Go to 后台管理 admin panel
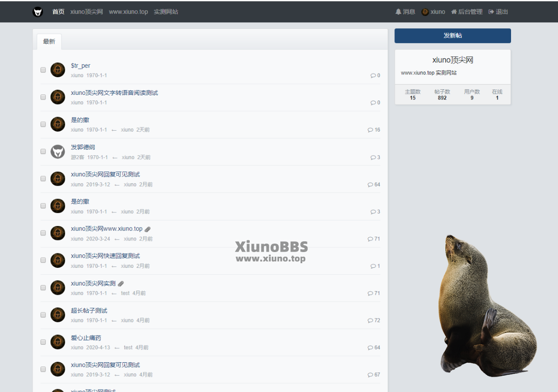 point(466,12)
